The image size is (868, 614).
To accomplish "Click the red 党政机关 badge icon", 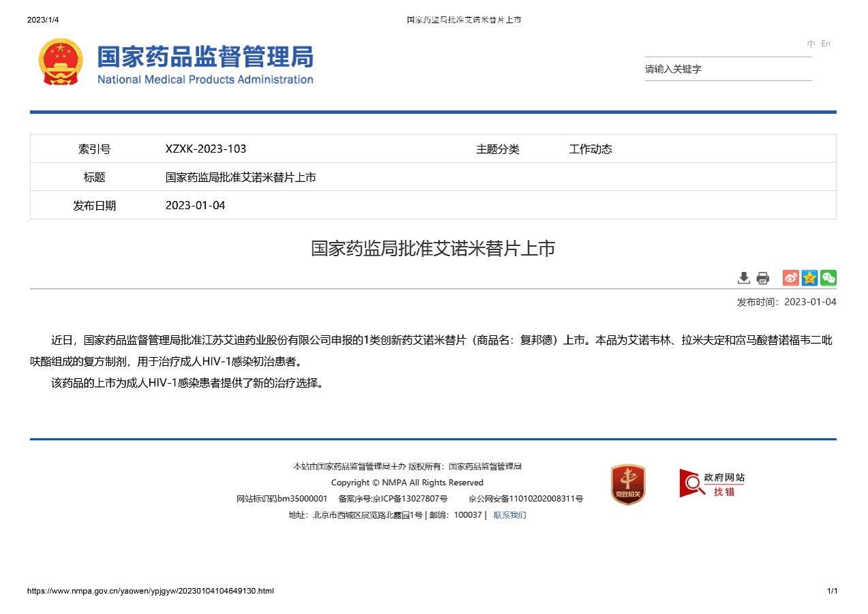I will coord(627,485).
